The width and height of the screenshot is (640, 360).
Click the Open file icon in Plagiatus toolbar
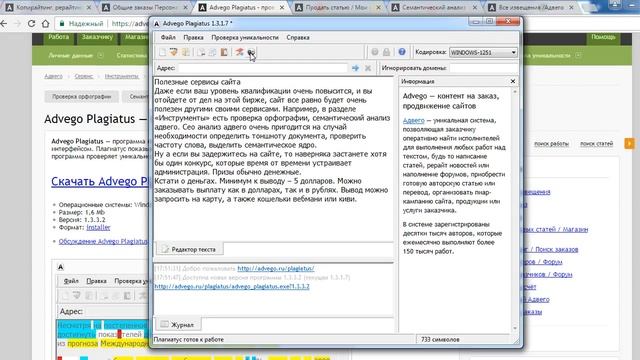click(174, 52)
